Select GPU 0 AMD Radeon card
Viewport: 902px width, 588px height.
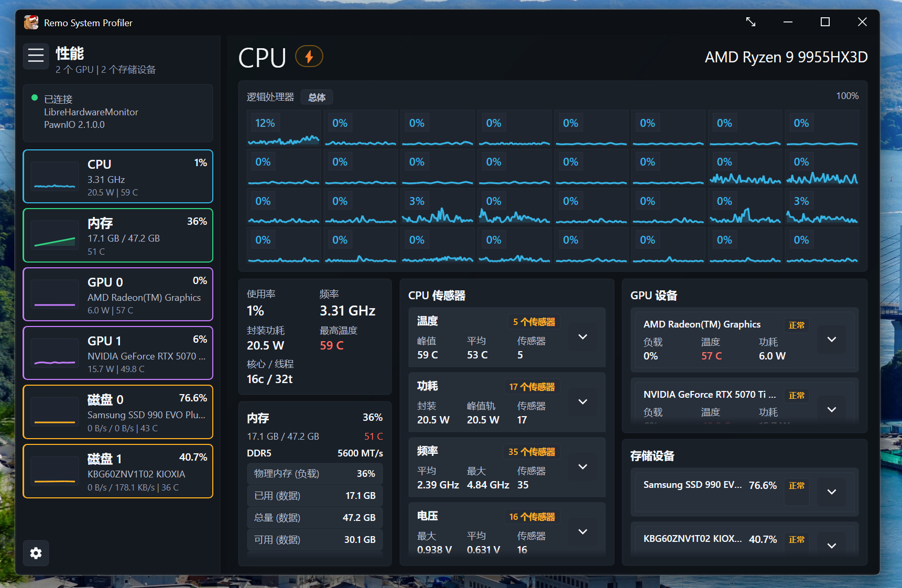click(x=118, y=294)
